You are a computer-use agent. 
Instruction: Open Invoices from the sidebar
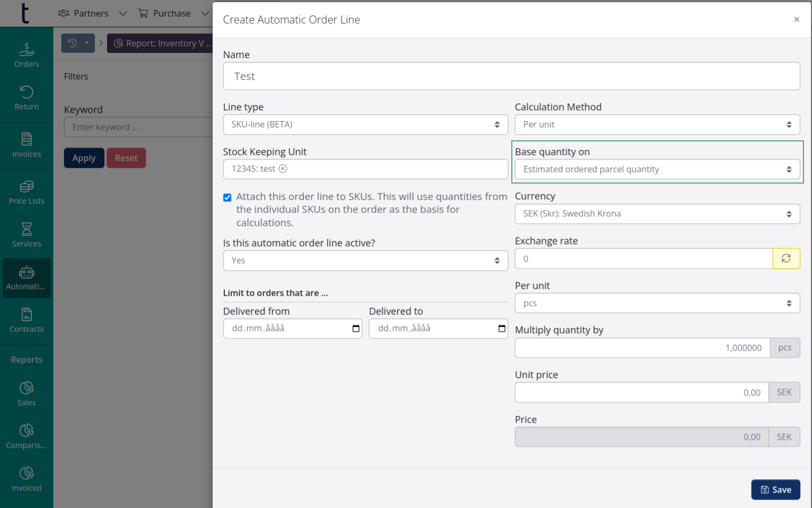coord(26,145)
